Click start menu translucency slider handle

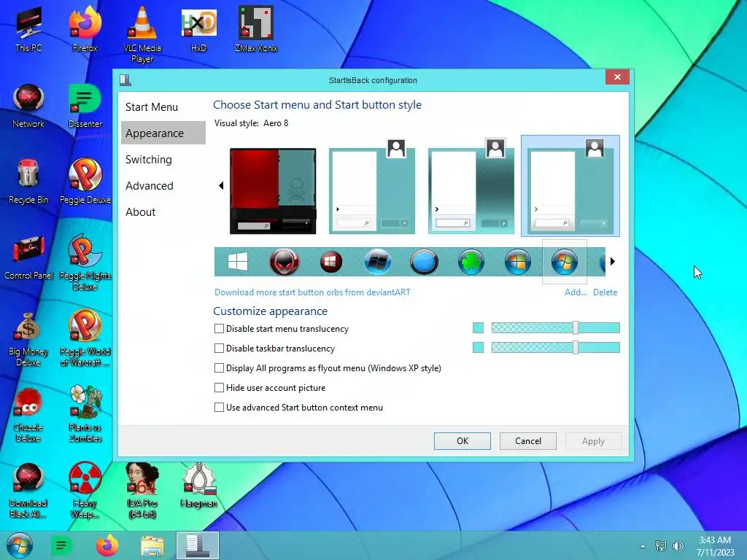click(x=576, y=327)
